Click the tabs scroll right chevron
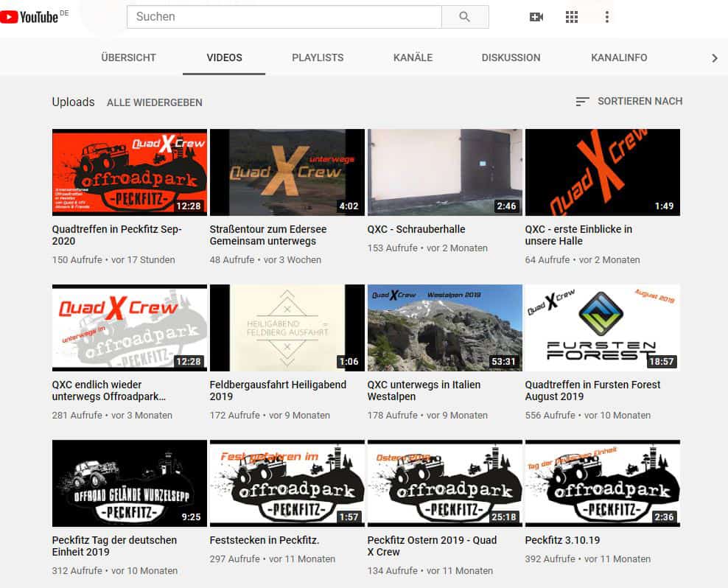Screen dimensions: 728x588 click(715, 58)
